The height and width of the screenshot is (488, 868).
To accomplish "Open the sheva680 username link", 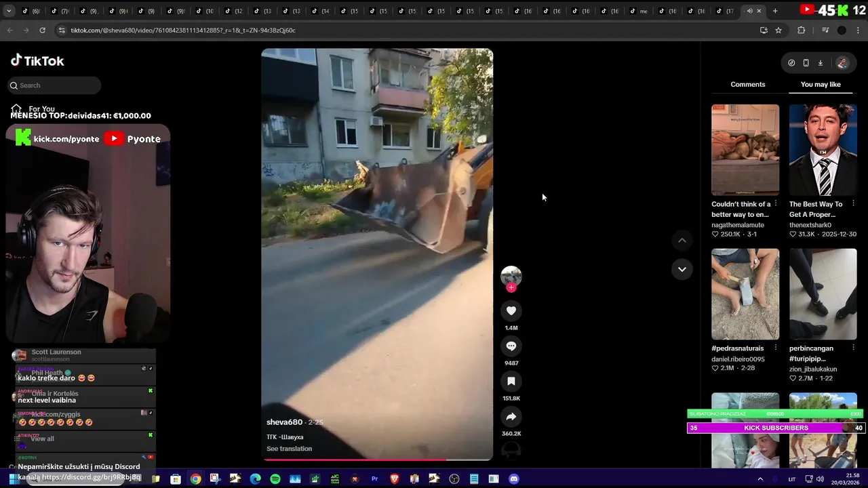I will (x=284, y=422).
